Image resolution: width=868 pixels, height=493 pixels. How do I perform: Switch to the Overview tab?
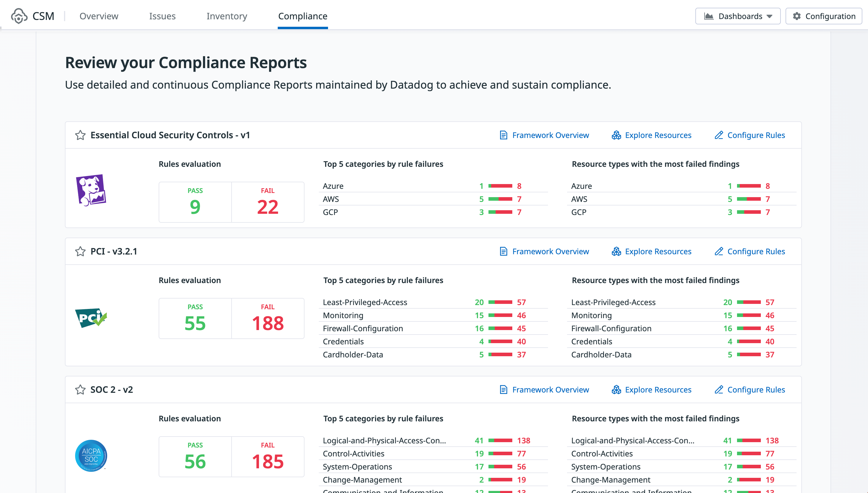pos(99,16)
